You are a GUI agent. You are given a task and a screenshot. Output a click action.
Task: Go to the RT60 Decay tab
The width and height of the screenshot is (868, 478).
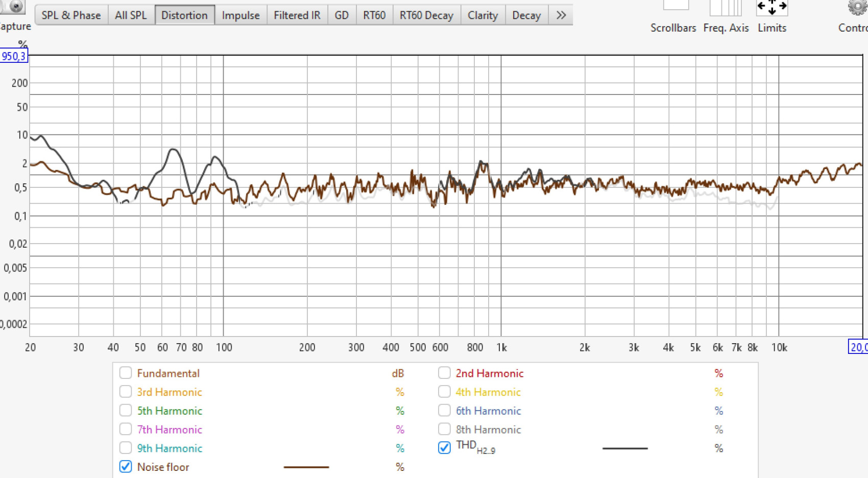[426, 15]
